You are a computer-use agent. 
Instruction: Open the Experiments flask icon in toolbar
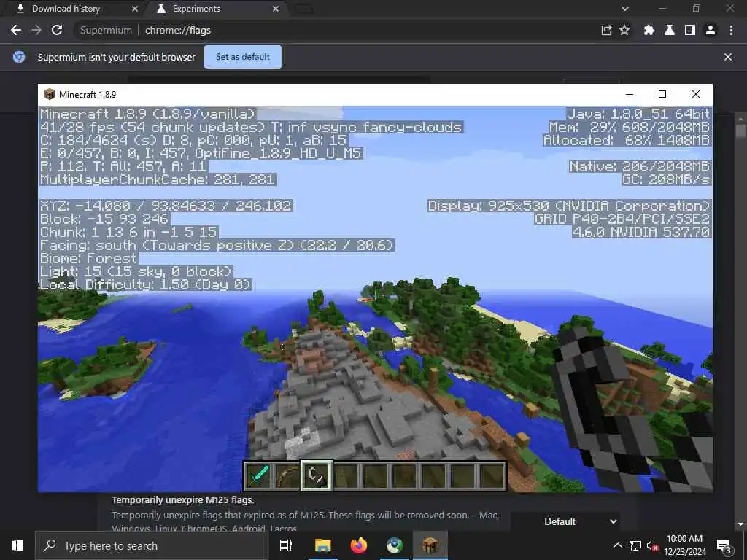(x=670, y=30)
